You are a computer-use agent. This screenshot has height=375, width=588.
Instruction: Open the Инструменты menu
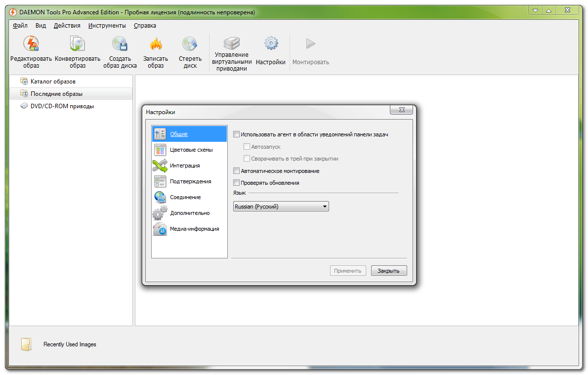[107, 26]
